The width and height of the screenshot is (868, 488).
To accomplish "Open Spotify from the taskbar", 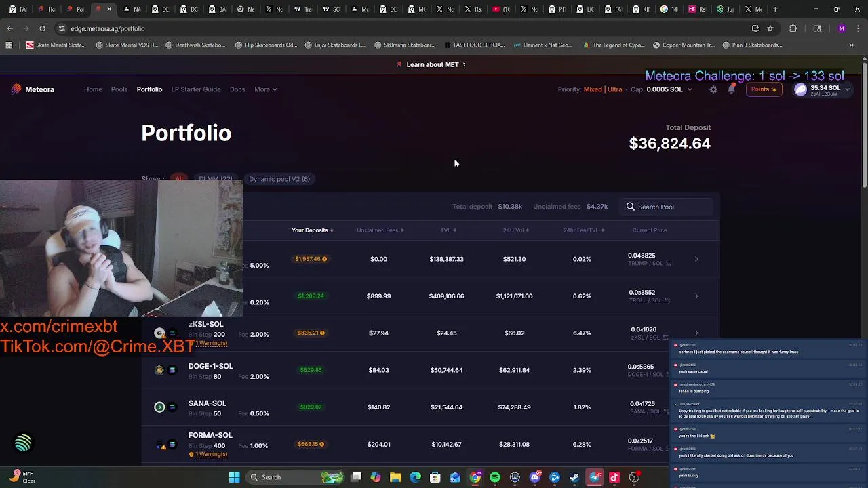I will pos(495,477).
